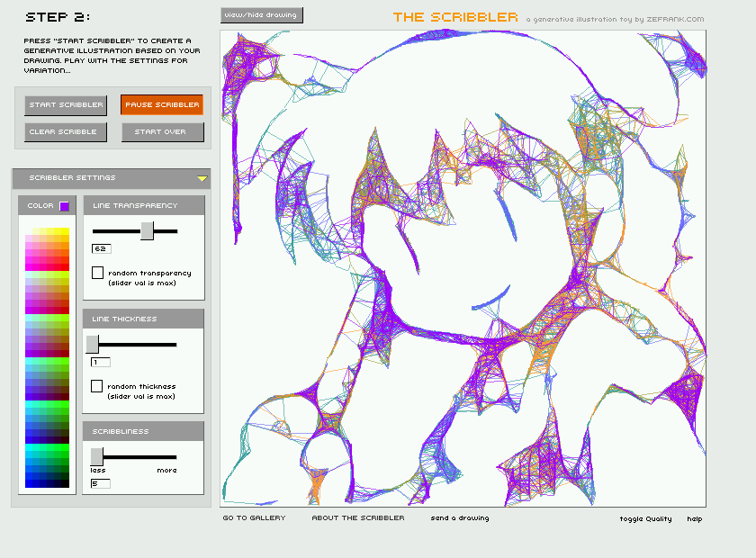This screenshot has width=756, height=558.
Task: Open the Go To Gallery link
Action: 254,518
